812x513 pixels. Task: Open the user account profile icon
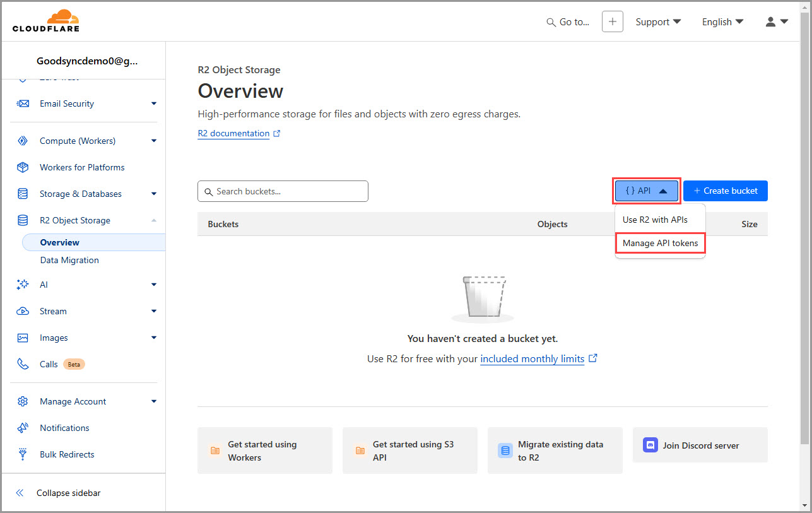point(770,21)
